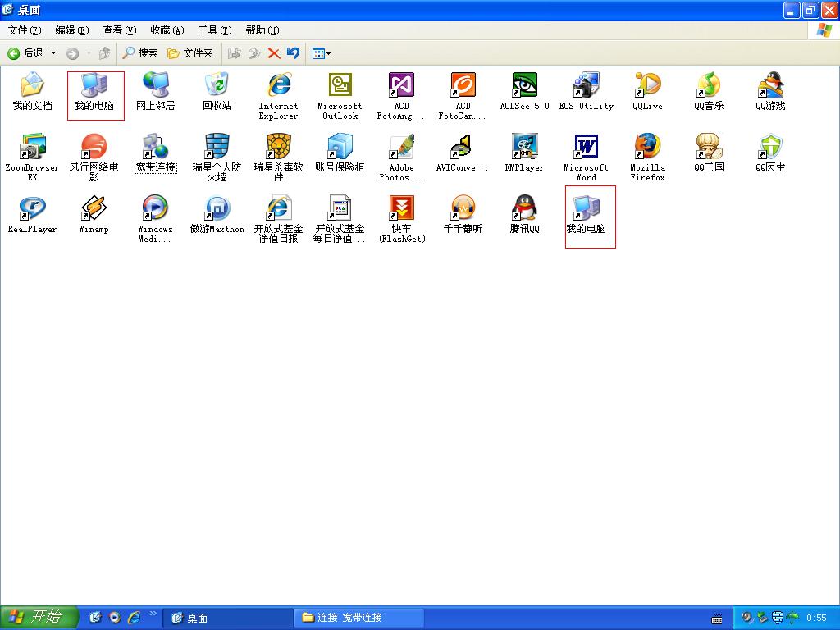This screenshot has width=840, height=630.
Task: Click the Microsoft Word shortcut
Action: pyautogui.click(x=586, y=148)
